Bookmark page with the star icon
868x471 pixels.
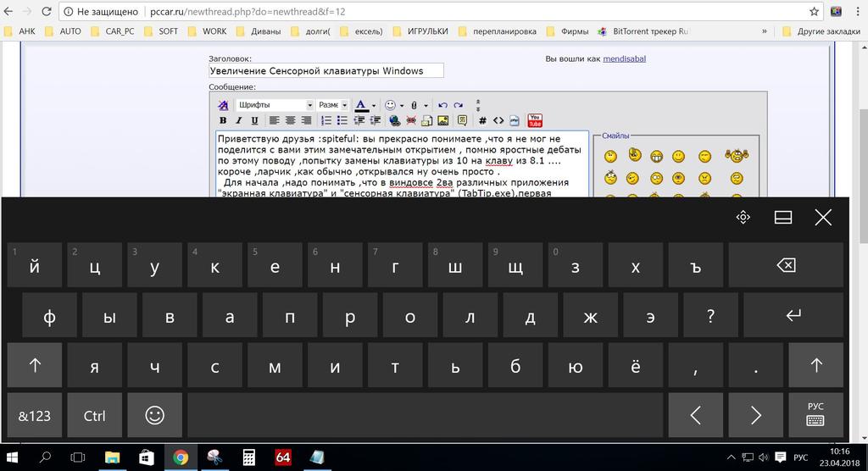[x=815, y=12]
